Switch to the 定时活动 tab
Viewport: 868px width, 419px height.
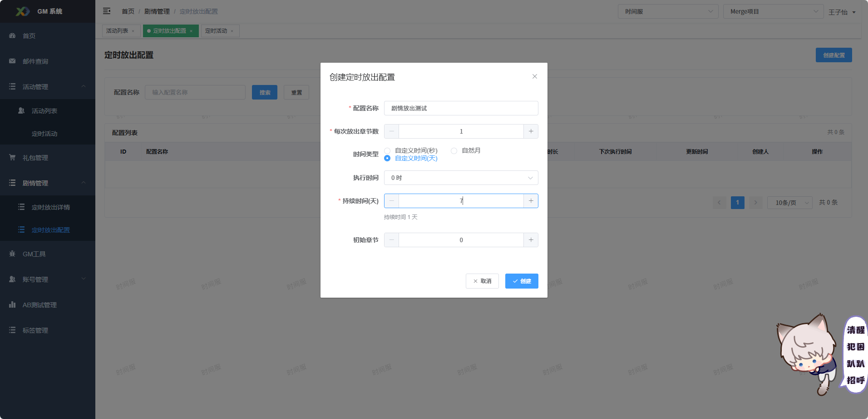coord(216,31)
